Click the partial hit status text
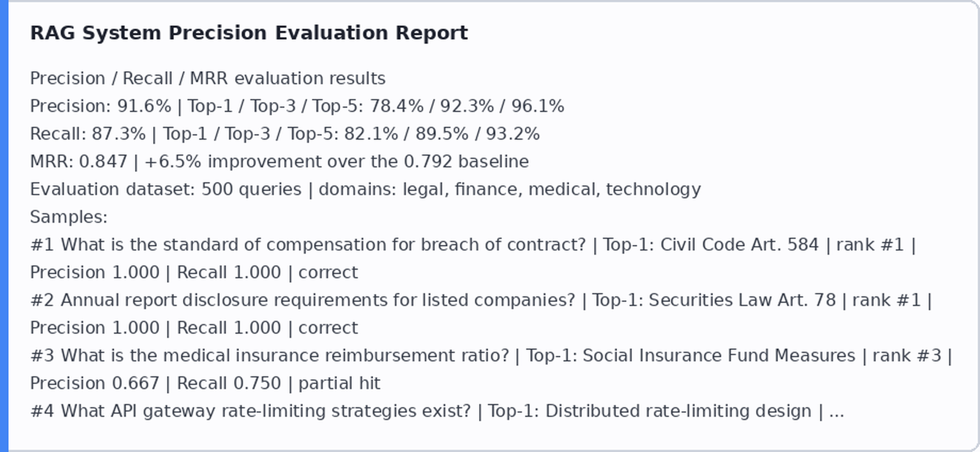This screenshot has height=452, width=980. 339,383
